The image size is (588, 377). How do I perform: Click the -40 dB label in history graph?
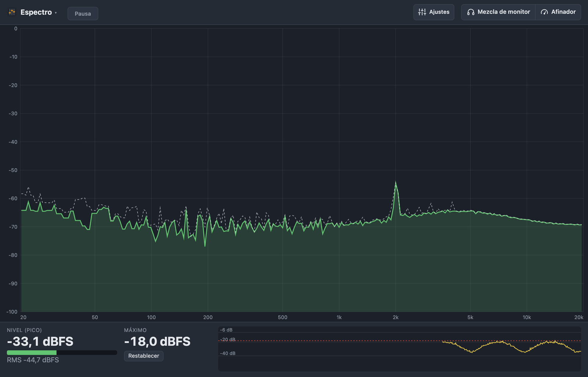[x=228, y=353]
